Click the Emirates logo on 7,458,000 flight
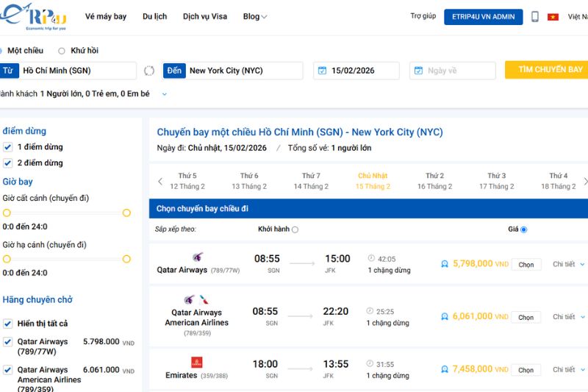This screenshot has width=588, height=392. click(197, 362)
